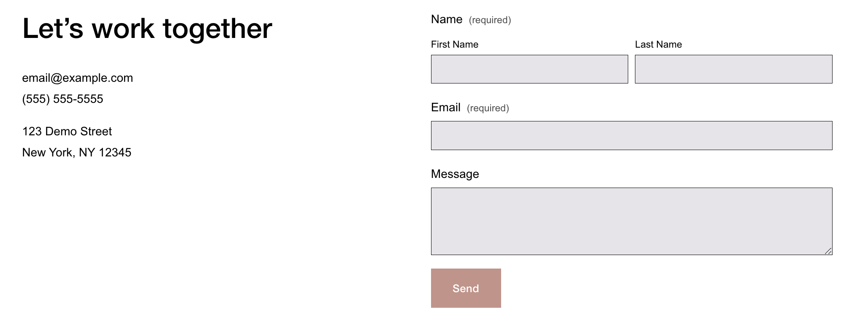
Task: Click the 'Email' field label
Action: [x=445, y=108]
